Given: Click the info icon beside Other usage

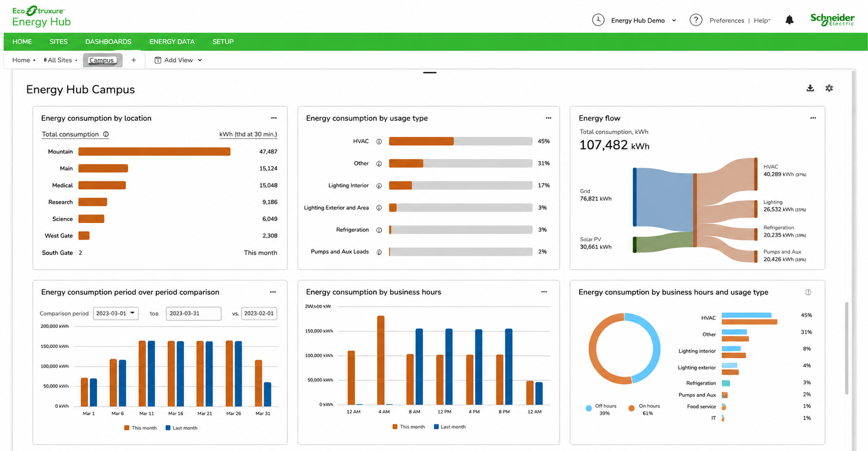Looking at the screenshot, I should 379,164.
